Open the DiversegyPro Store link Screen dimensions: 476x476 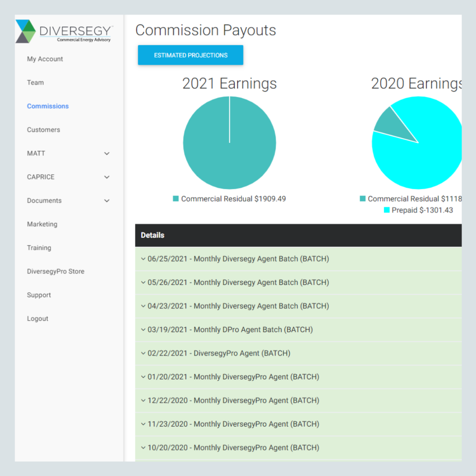click(x=56, y=271)
